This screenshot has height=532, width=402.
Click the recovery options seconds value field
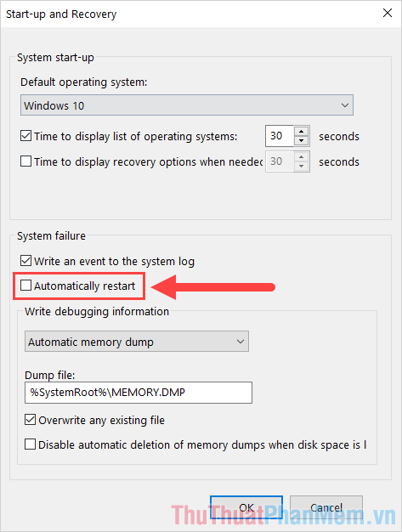click(280, 161)
